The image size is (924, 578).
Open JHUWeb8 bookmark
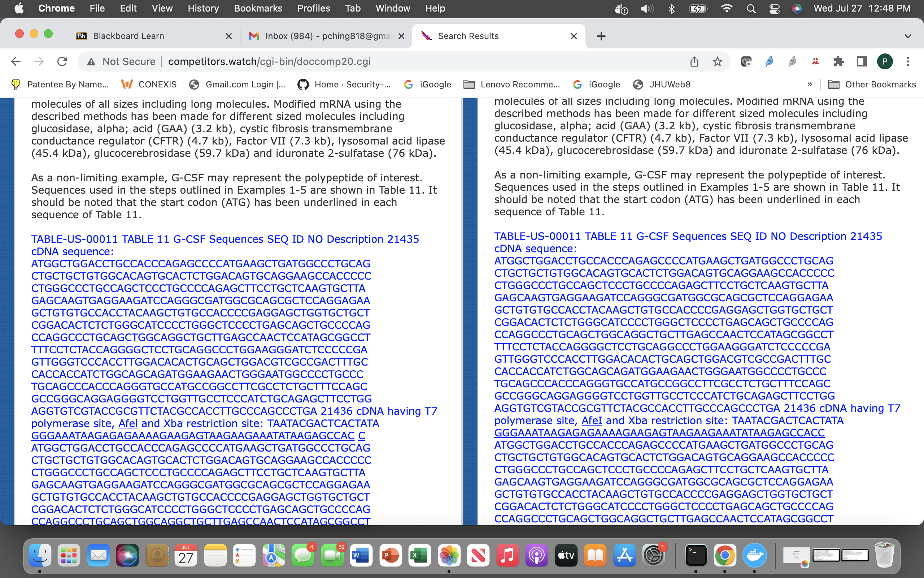tap(662, 85)
